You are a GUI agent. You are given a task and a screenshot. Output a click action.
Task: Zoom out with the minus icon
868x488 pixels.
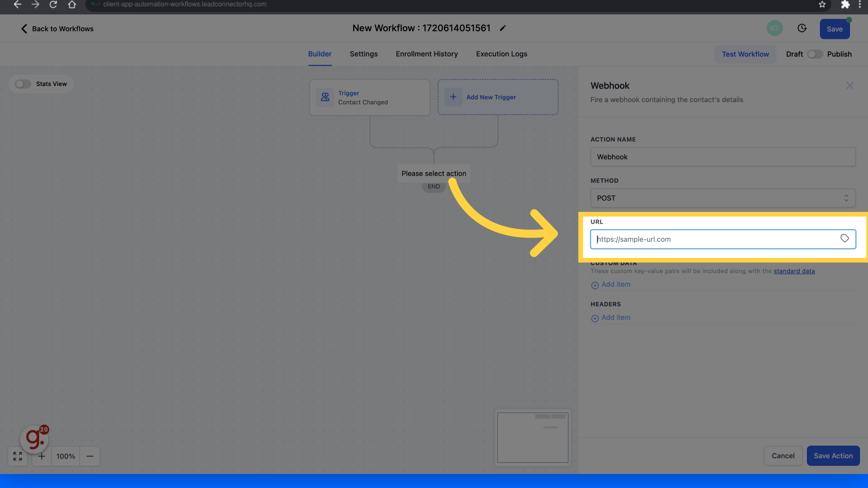point(90,456)
